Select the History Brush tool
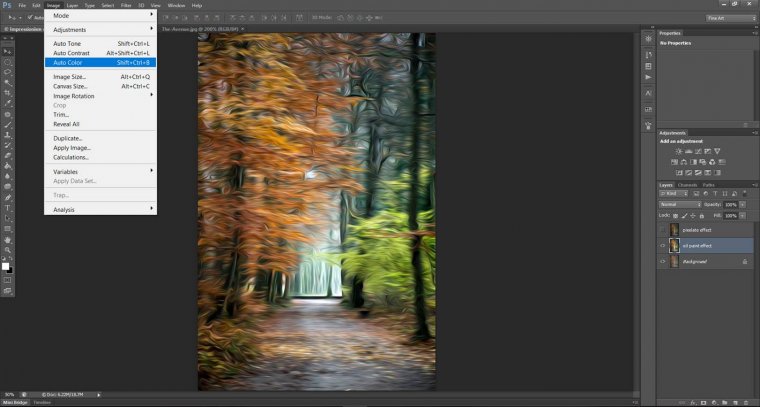760x407 pixels. [x=7, y=145]
